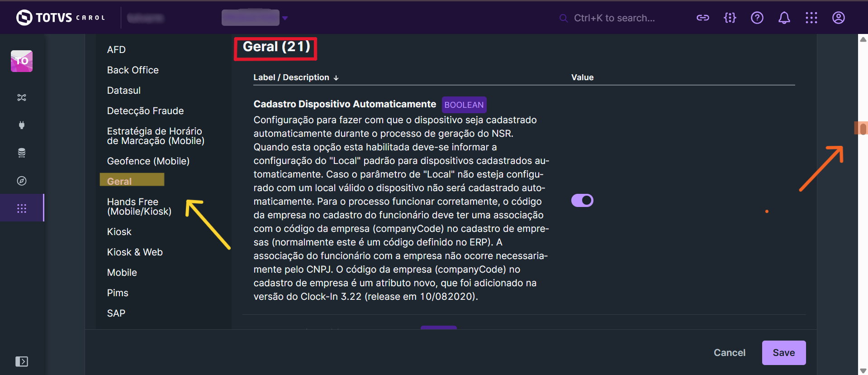Image resolution: width=868 pixels, height=375 pixels.
Task: Select the plug connectors icon in sidebar
Action: tap(21, 125)
